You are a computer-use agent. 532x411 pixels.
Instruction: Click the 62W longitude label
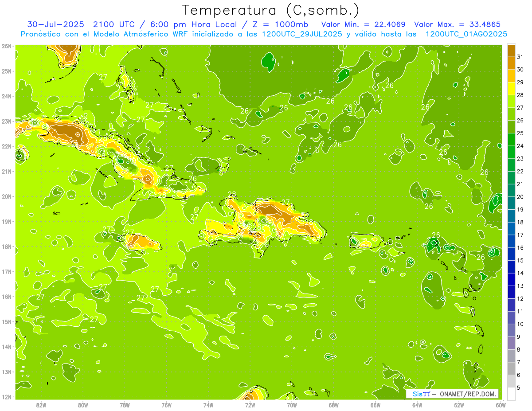pyautogui.click(x=459, y=405)
